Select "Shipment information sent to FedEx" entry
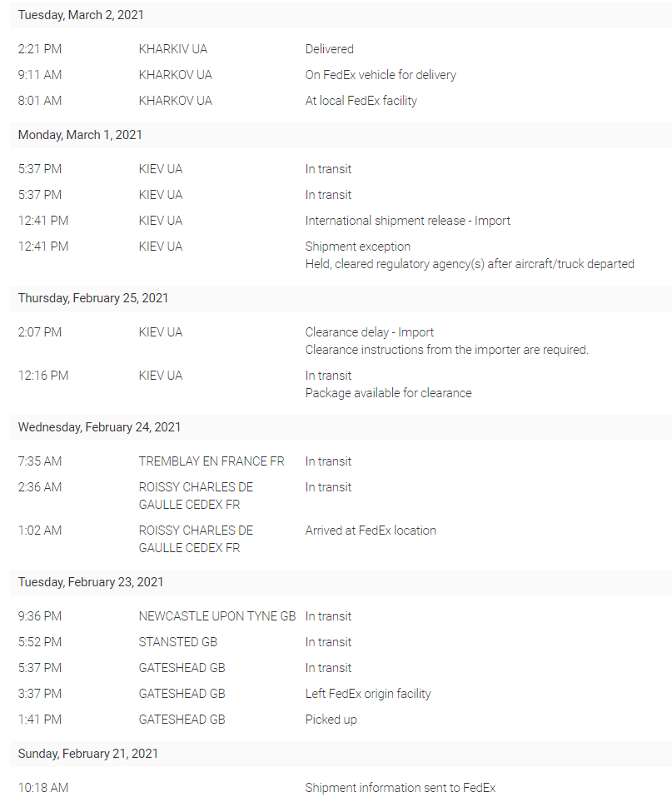Viewport: 672px width, 812px height. [400, 788]
